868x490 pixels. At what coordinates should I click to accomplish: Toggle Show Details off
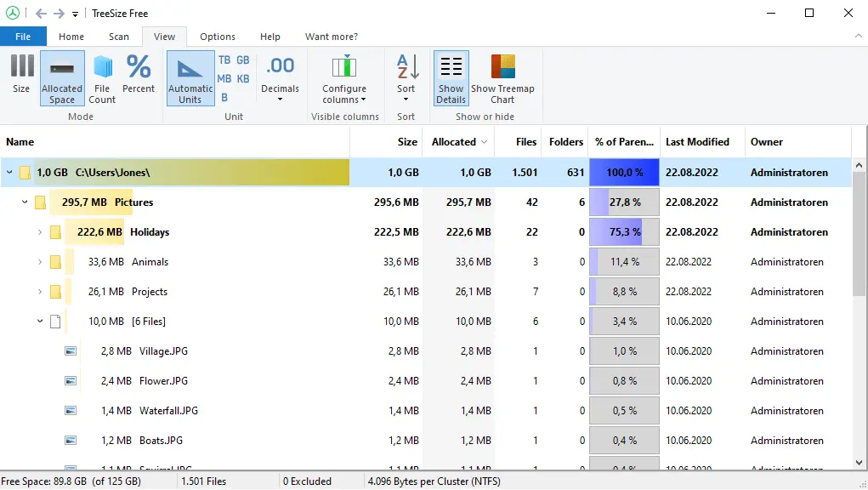451,77
